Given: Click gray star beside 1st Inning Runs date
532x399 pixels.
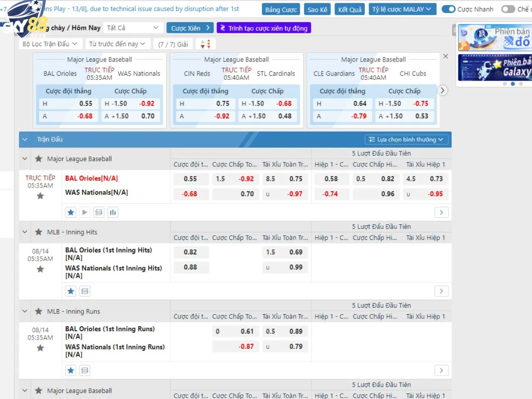Looking at the screenshot, I should [x=40, y=348].
